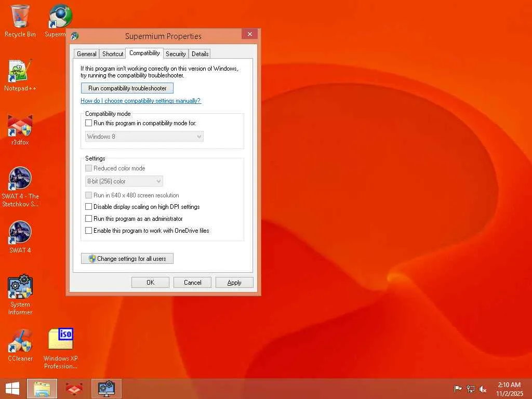Cancel the Supermium Properties dialog

(x=192, y=282)
